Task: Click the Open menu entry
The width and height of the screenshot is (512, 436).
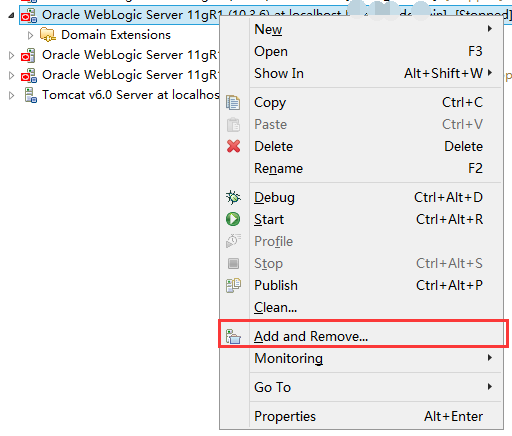Action: point(361,51)
